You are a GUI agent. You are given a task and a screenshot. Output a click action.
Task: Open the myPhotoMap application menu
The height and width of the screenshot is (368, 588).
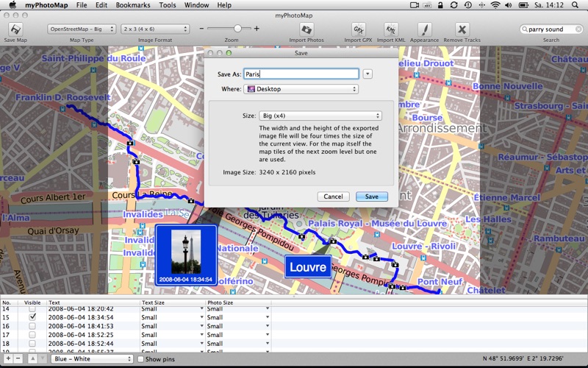coord(46,5)
